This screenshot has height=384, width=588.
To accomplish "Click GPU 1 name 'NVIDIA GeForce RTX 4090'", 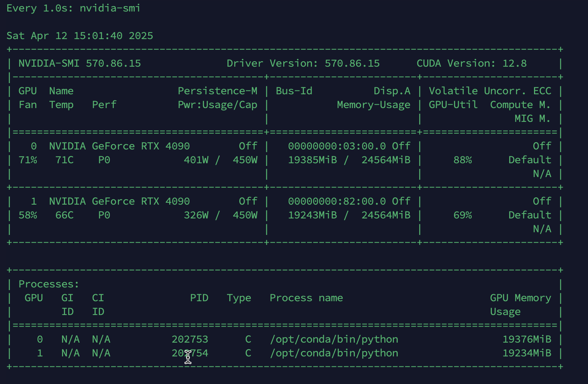I will pos(119,201).
